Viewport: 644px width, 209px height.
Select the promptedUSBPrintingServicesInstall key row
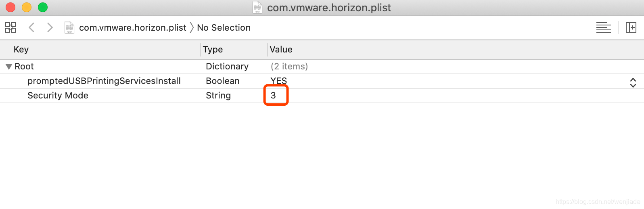click(104, 81)
